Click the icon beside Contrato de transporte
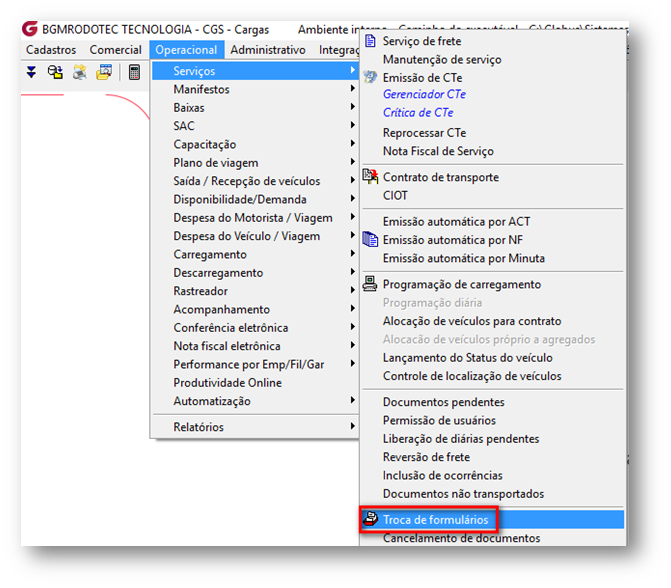The width and height of the screenshot is (671, 588). [x=370, y=176]
